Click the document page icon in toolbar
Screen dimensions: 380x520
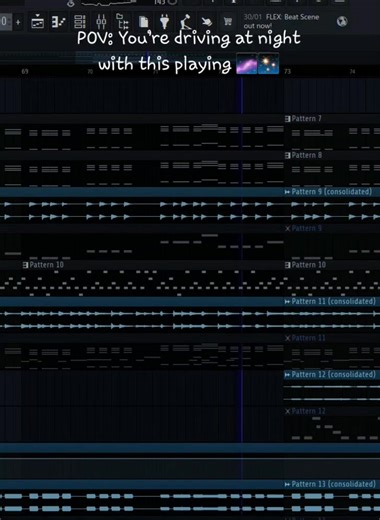pyautogui.click(x=143, y=22)
